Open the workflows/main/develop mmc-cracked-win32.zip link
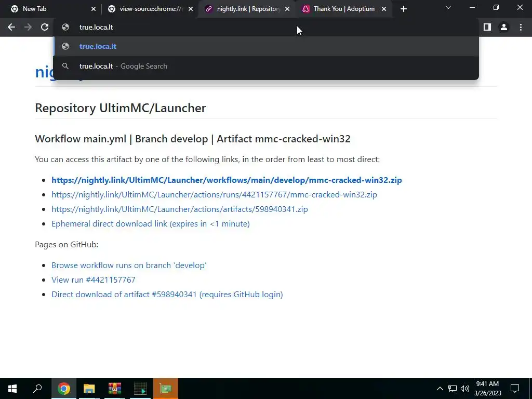 click(227, 180)
